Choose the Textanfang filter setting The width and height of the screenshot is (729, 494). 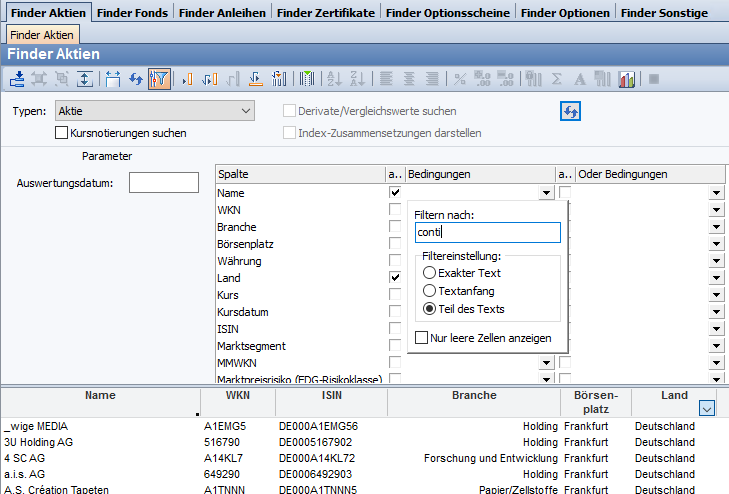[x=429, y=291]
